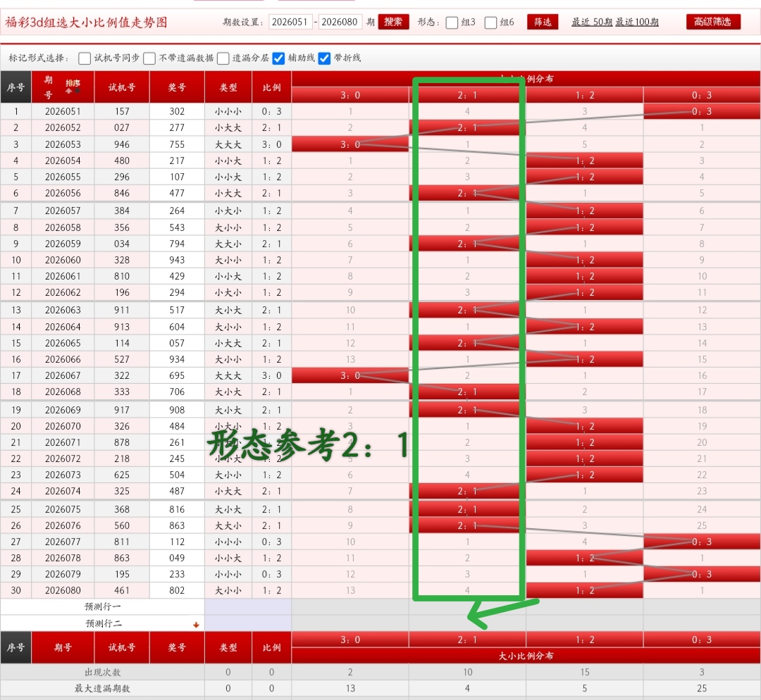This screenshot has height=700, width=761.
Task: Click highlighted 1:2 marker for issue 2026080
Action: (585, 591)
